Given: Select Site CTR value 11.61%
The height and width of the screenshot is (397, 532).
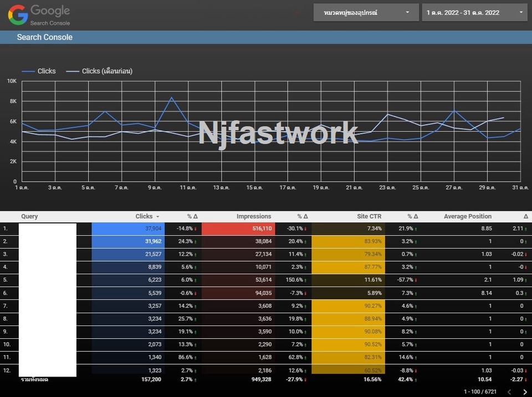Looking at the screenshot, I should [x=373, y=280].
